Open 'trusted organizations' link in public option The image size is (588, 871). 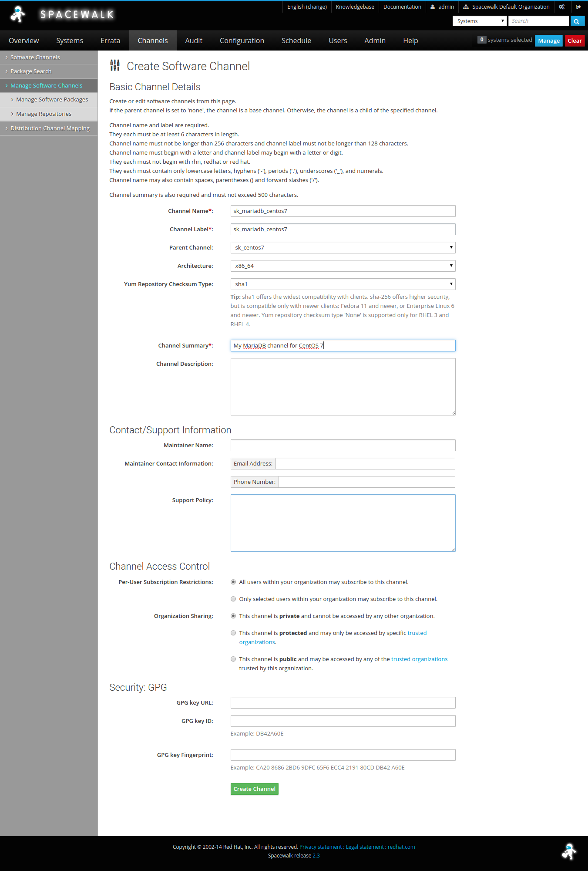419,659
